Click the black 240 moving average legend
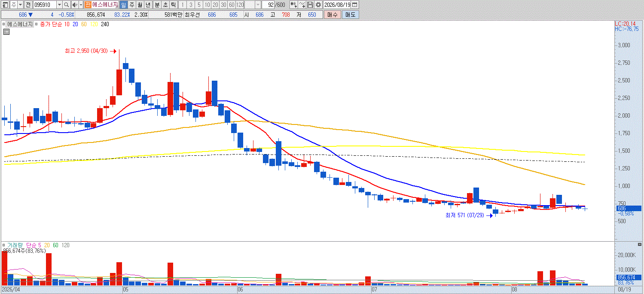644x294 pixels. coord(105,24)
